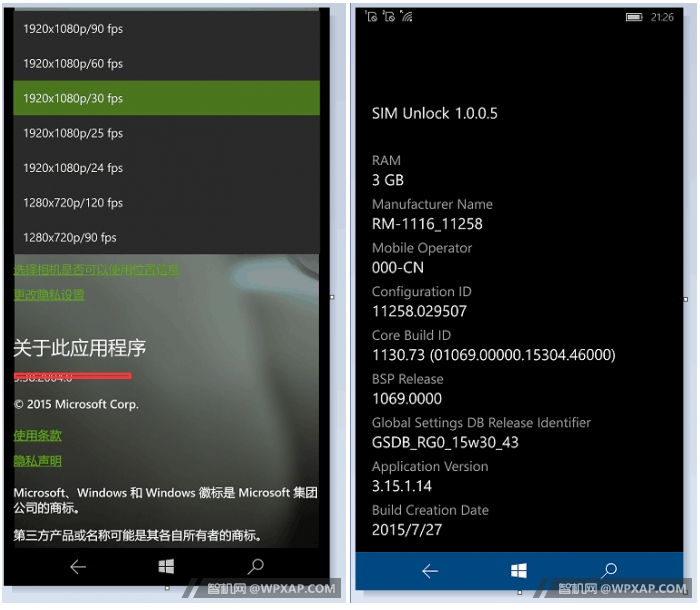Open 更改隐私设置 privacy settings link
Screen dimensions: 700x610
click(49, 295)
